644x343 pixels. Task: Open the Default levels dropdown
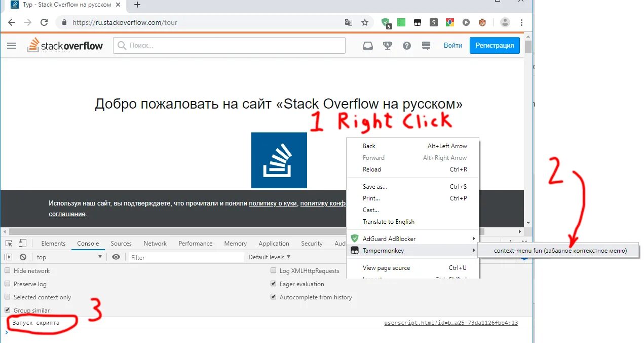click(270, 257)
